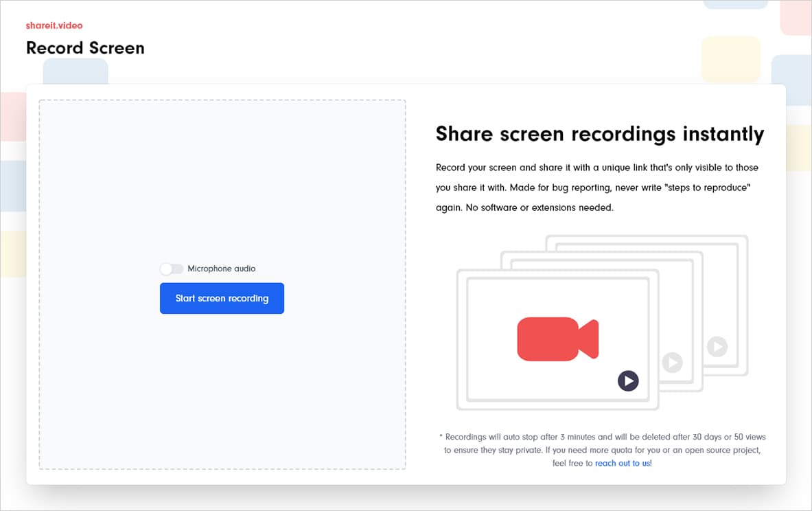The height and width of the screenshot is (511, 812).
Task: Click the shareit.video logo link
Action: tap(54, 25)
